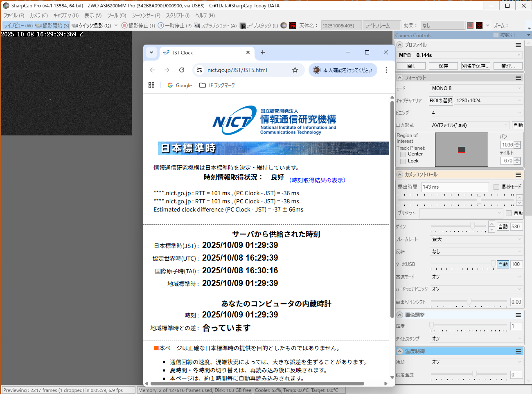Screen dimensions: 532x394
Task: Open the シーケンサー (E) menu
Action: coord(146,16)
